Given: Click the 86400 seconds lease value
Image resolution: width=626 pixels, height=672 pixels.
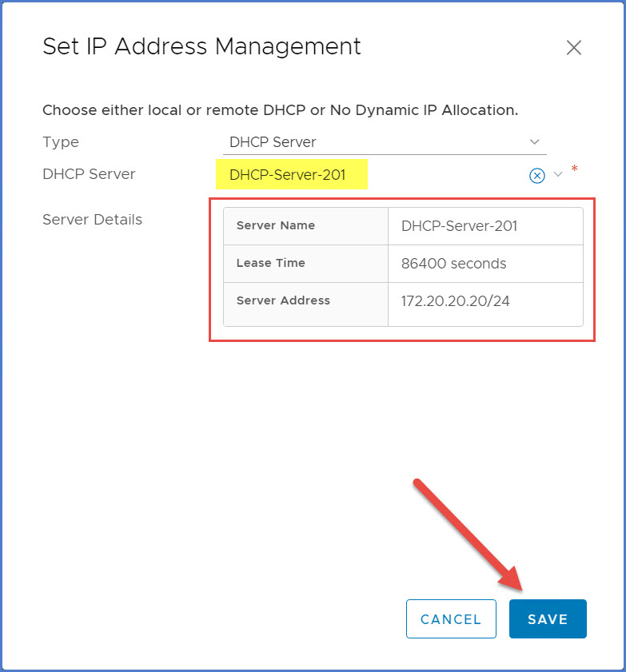Looking at the screenshot, I should (453, 264).
